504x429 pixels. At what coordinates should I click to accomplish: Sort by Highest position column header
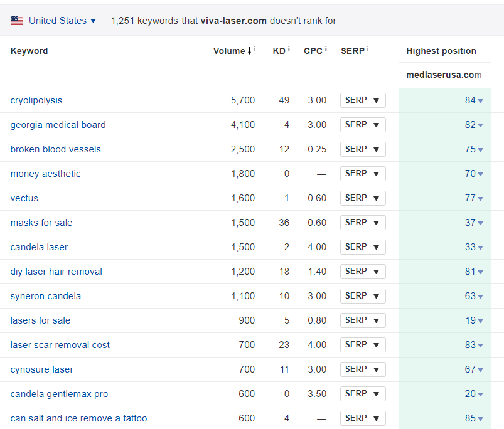(441, 51)
